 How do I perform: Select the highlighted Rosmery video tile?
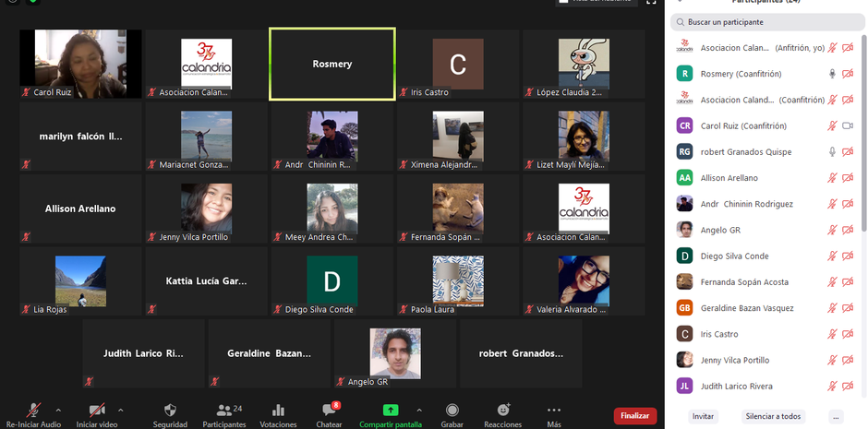click(332, 65)
